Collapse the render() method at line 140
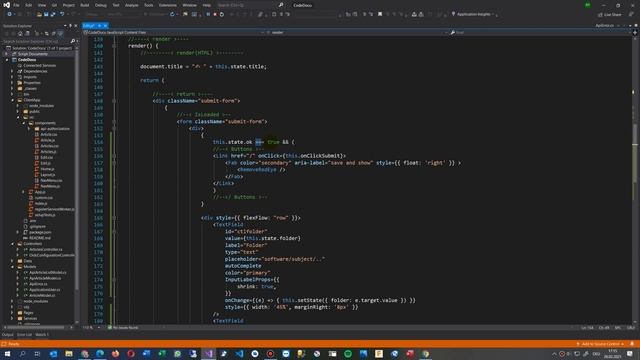Image resolution: width=640 pixels, height=360 pixels. pyautogui.click(x=114, y=46)
